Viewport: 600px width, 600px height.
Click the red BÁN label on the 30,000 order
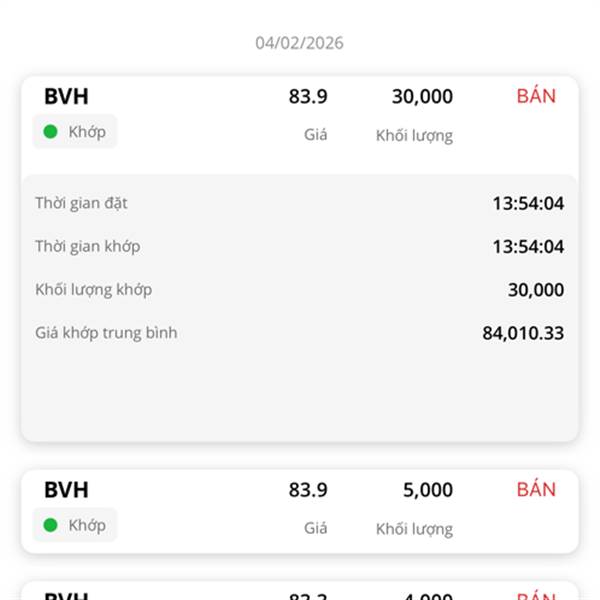coord(536,97)
